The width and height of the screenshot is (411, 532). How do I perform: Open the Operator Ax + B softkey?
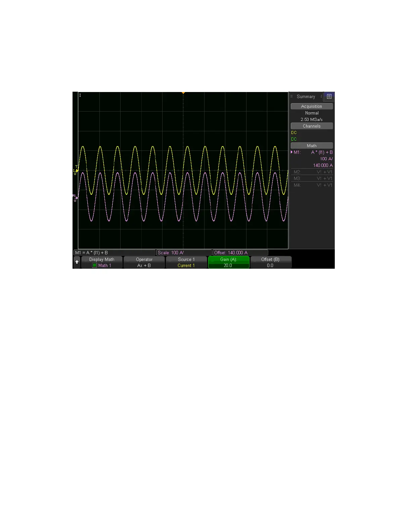pyautogui.click(x=144, y=262)
